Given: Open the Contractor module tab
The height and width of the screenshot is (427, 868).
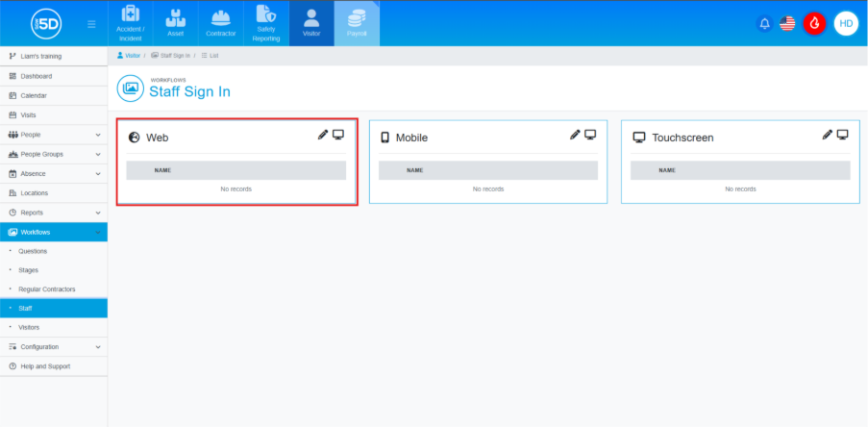Looking at the screenshot, I should [x=220, y=23].
